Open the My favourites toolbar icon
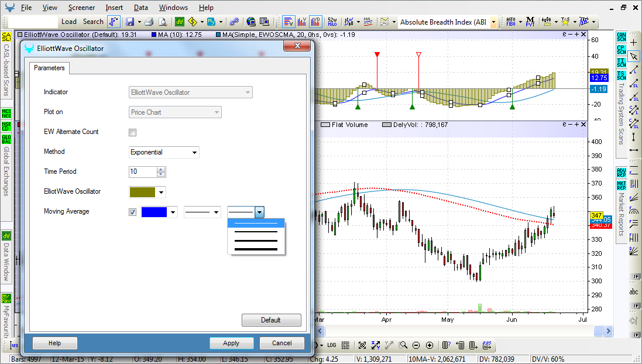Screen dimensions: 642x364 (211, 22)
